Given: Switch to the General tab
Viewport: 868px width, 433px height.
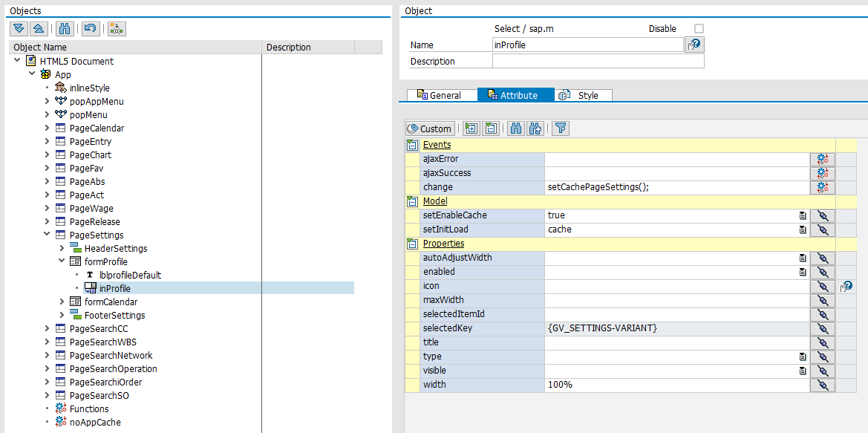Looking at the screenshot, I should (x=440, y=95).
